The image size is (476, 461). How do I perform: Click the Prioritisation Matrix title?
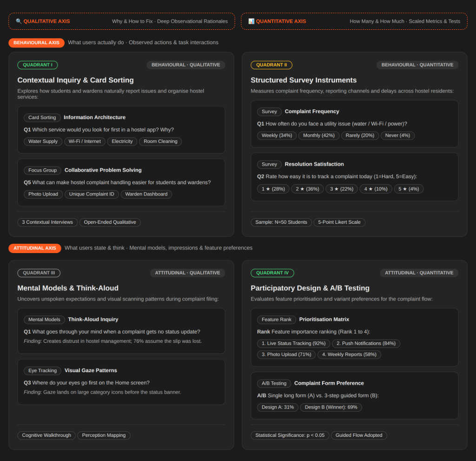click(324, 320)
